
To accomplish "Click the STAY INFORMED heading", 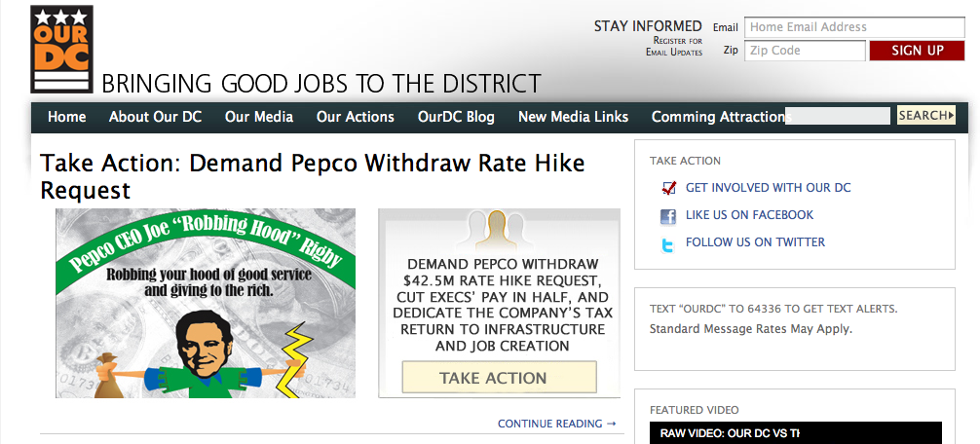I will [648, 26].
